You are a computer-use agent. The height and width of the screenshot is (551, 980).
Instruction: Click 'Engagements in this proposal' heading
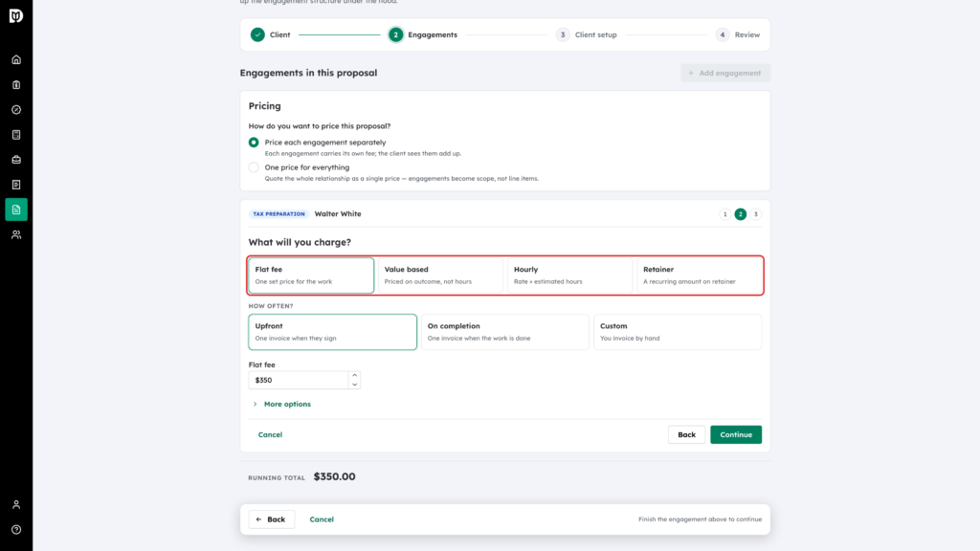coord(309,73)
